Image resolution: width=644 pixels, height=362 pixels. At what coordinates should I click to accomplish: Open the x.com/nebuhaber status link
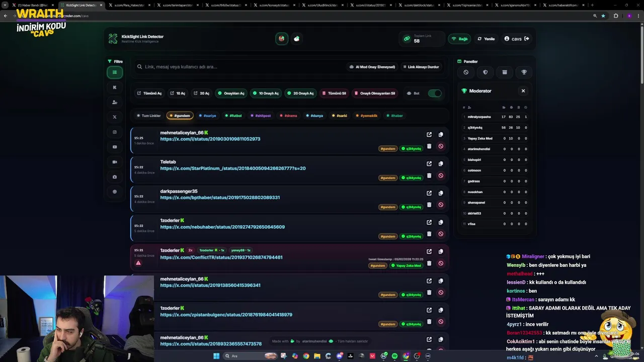[222, 227]
